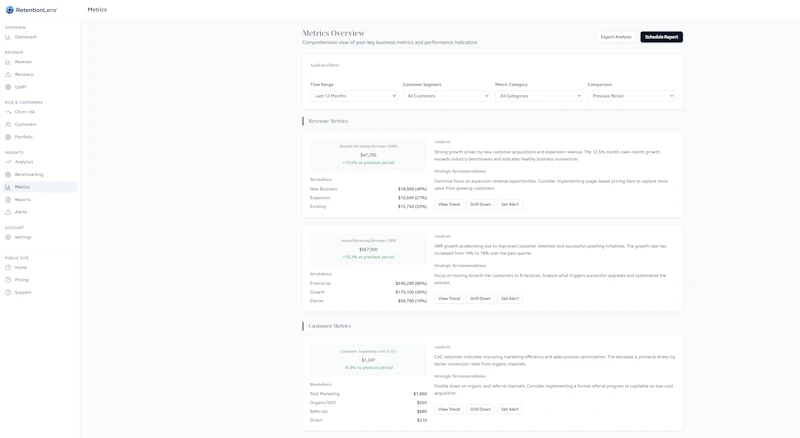
Task: Go to the Revenue page
Action: click(x=40, y=62)
